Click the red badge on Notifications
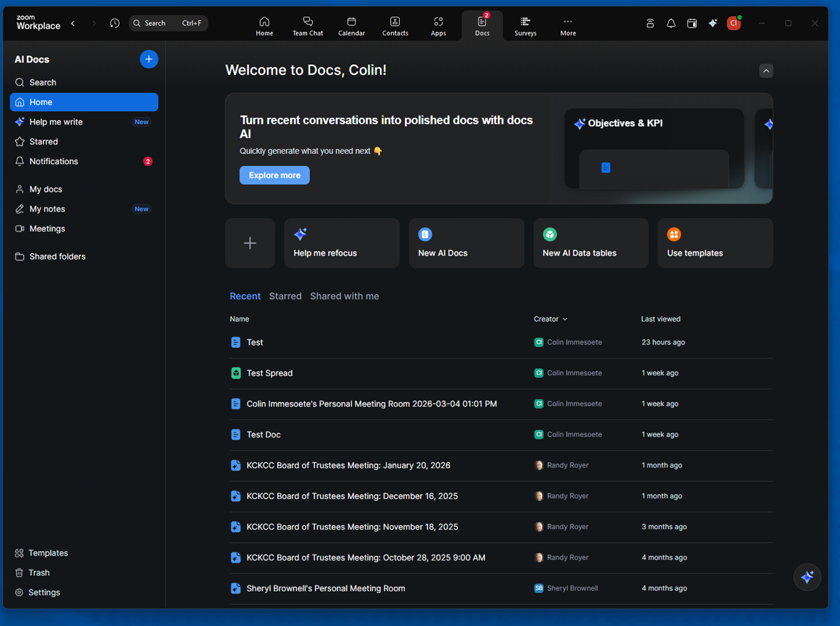 147,161
